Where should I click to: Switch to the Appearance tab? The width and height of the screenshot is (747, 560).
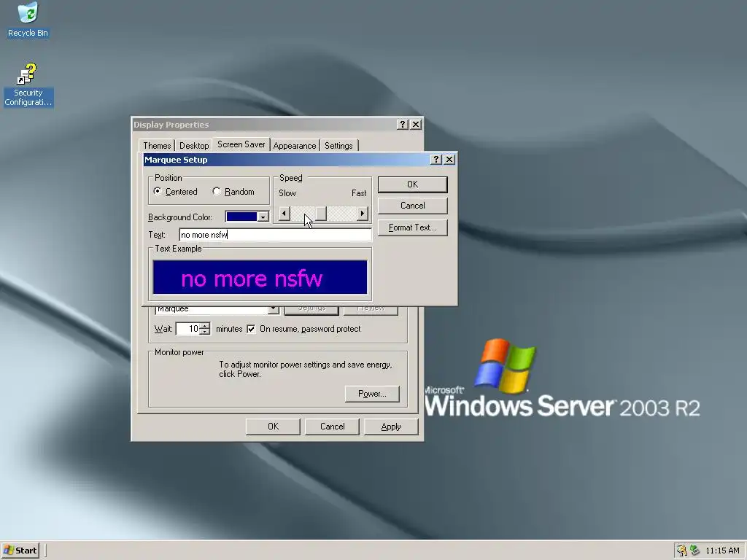295,146
